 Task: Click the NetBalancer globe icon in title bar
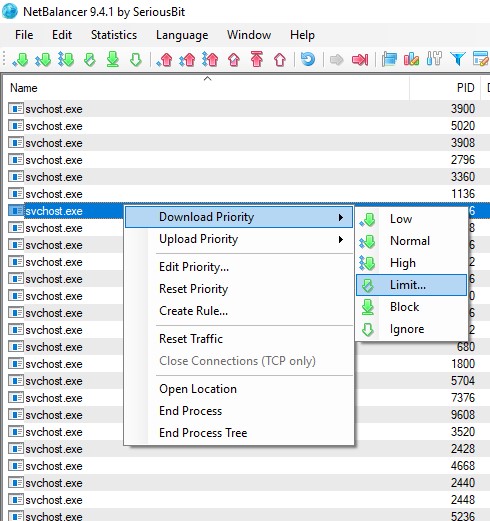[x=9, y=11]
